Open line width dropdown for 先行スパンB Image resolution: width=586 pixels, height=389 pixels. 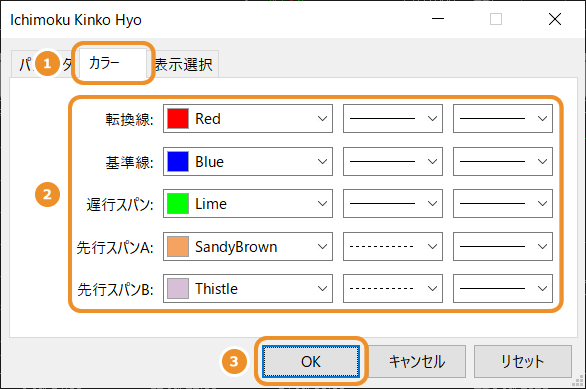(x=503, y=288)
